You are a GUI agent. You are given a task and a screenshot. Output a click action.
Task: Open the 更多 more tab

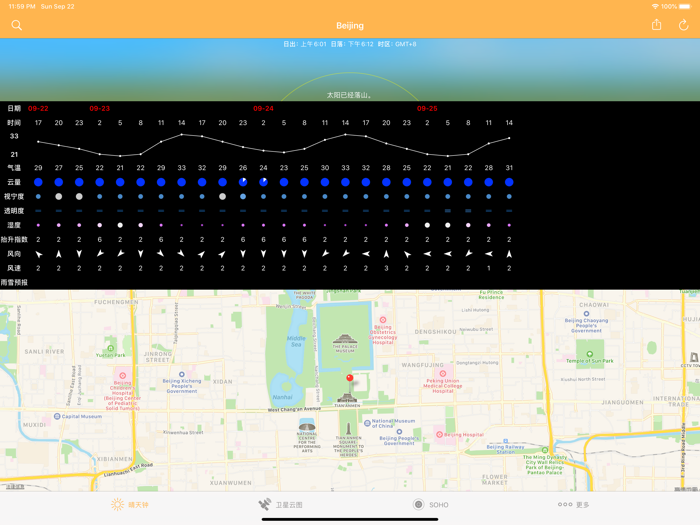[574, 504]
